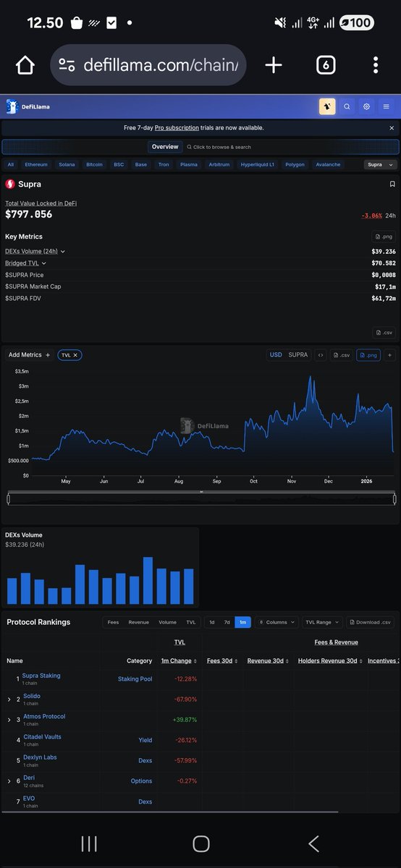This screenshot has width=401, height=868.
Task: Switch to the Solana chain tab
Action: pos(67,164)
